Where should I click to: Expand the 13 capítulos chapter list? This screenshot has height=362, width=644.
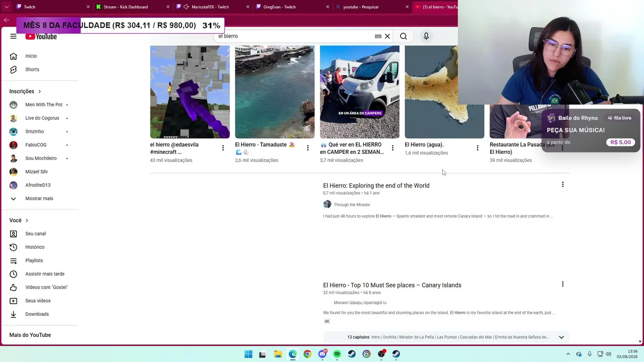point(561,337)
